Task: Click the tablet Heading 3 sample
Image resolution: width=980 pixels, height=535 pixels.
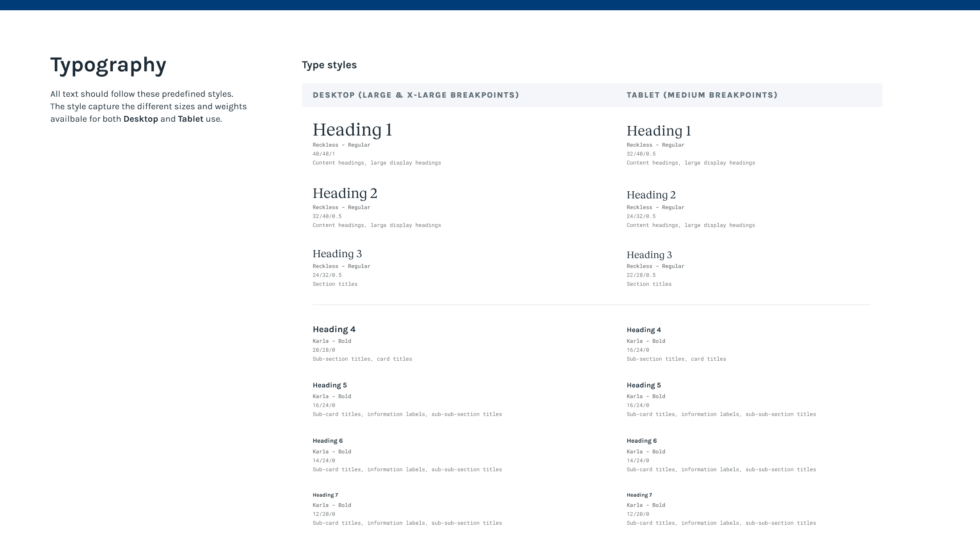Action: (649, 255)
